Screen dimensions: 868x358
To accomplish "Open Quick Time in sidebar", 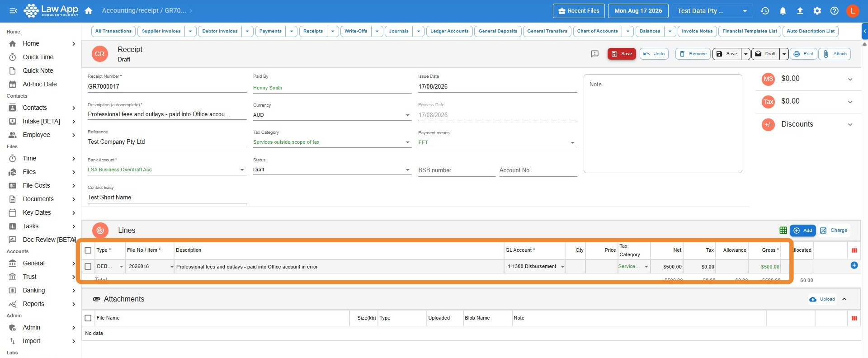I will (38, 57).
